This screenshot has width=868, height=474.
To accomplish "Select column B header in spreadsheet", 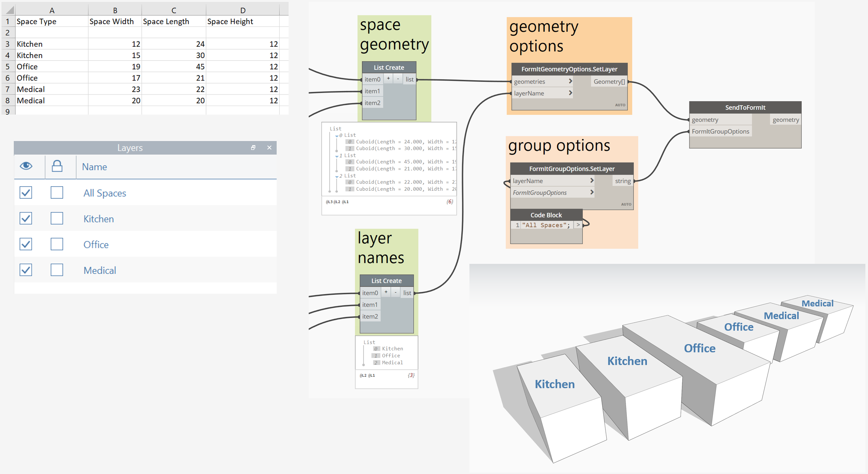I will pyautogui.click(x=115, y=10).
